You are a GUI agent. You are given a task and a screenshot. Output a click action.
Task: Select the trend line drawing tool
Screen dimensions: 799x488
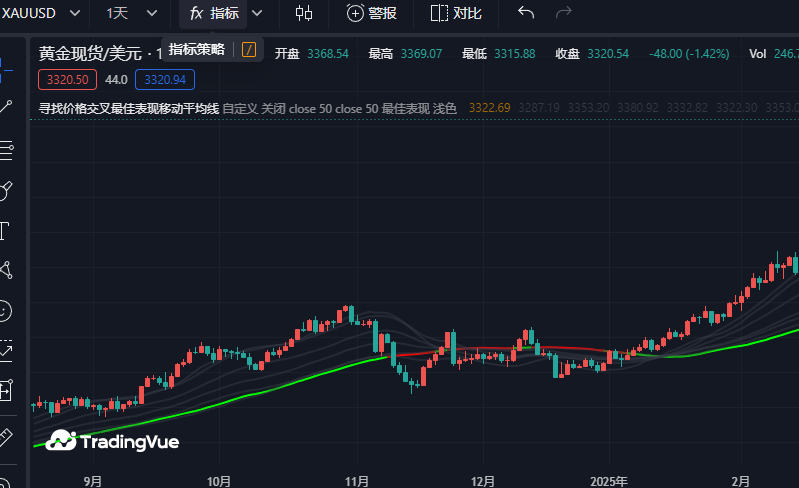(x=6, y=106)
